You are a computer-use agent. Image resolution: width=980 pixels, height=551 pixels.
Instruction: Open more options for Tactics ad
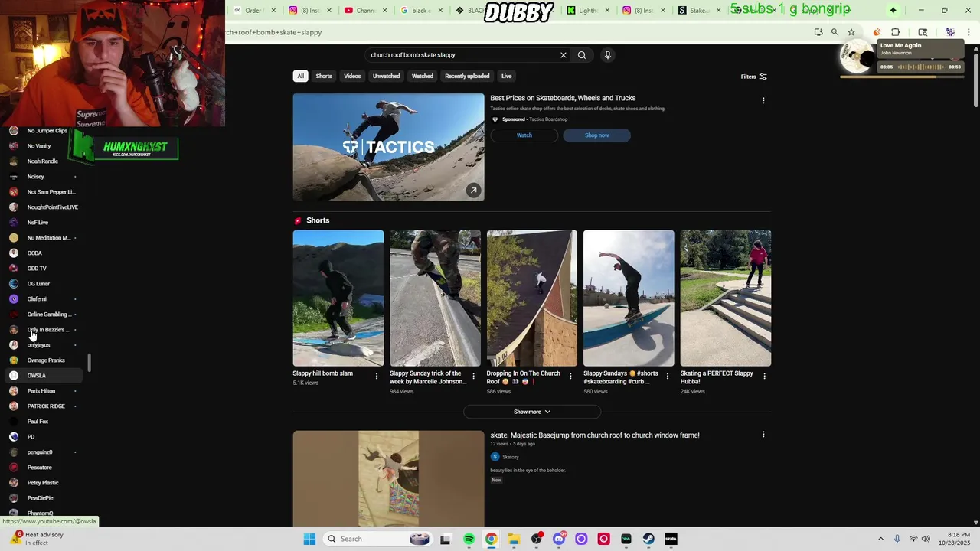pos(763,100)
